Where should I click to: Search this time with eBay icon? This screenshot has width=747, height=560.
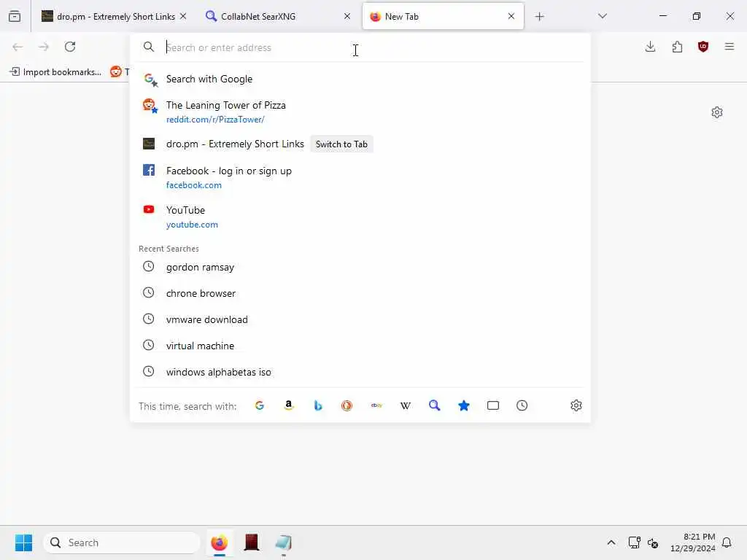click(x=376, y=405)
